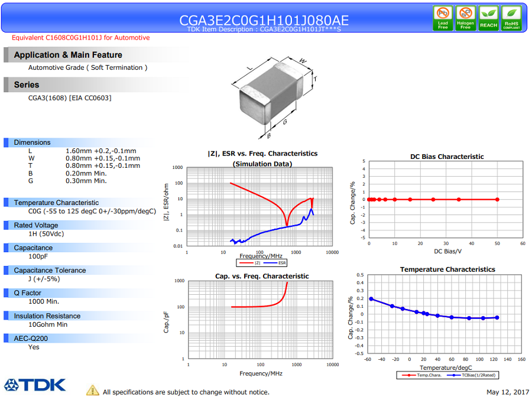Click the Temperature Characteristic heading
532x397 pixels.
(56, 203)
